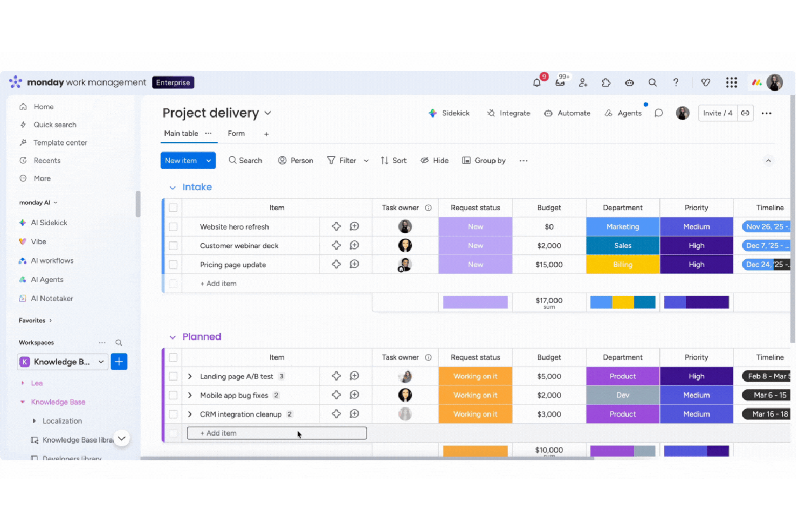This screenshot has height=532, width=798.
Task: Check the Customer webinar deck row
Action: [x=174, y=246]
